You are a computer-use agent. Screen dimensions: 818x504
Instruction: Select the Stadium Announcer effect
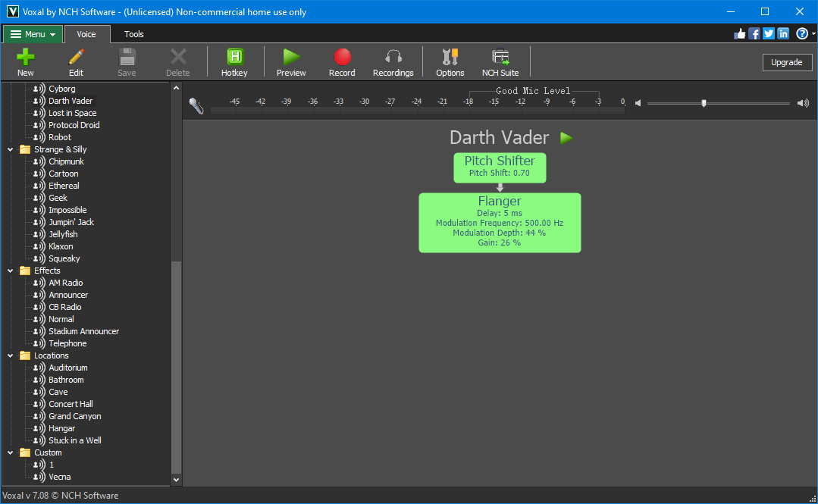84,331
